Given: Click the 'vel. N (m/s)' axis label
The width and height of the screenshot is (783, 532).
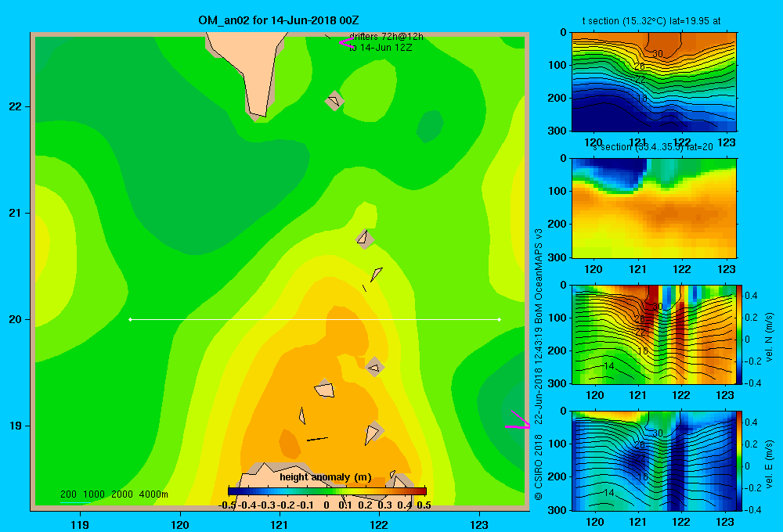Looking at the screenshot, I should 769,337.
